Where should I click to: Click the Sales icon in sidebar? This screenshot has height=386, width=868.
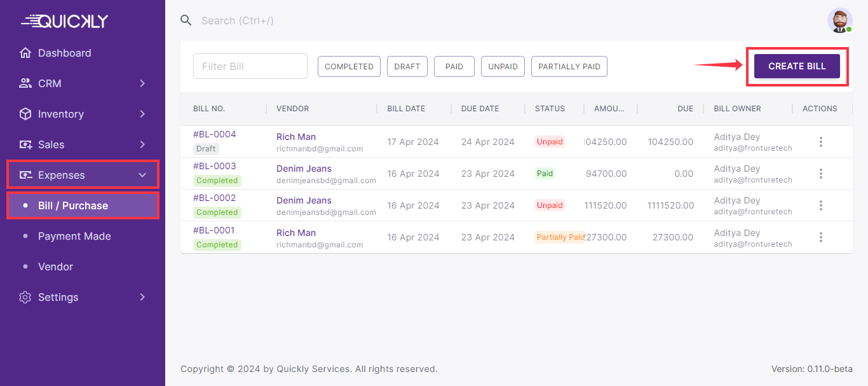click(x=25, y=144)
